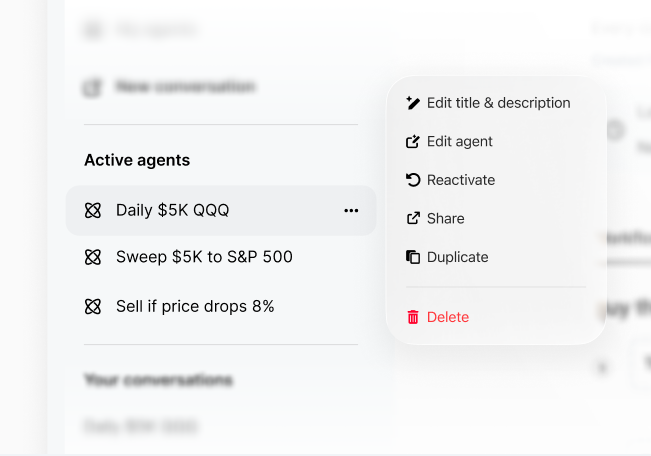Screen dimensions: 651x456
Task: Click the agent icon beside Daily $5K QQQ
Action: click(93, 210)
